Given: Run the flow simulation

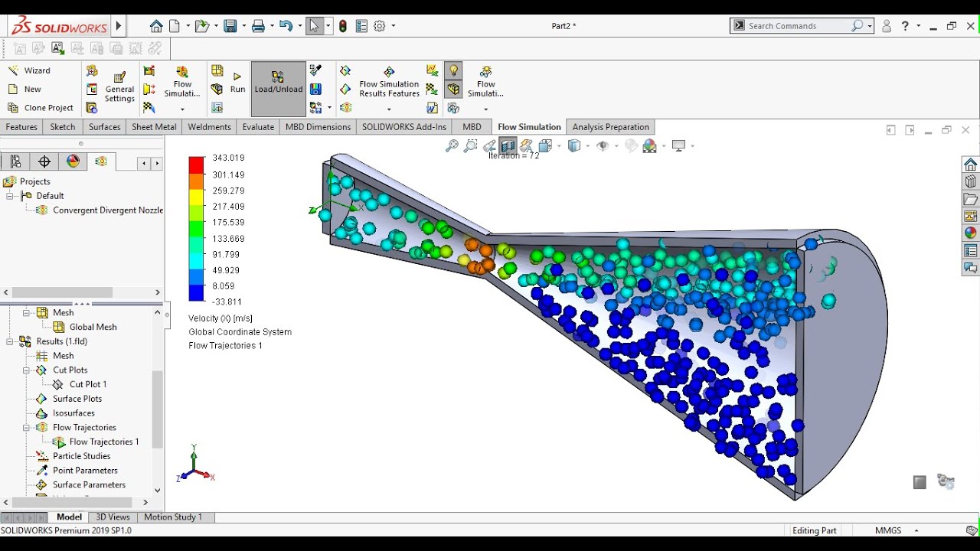Looking at the screenshot, I should pos(237,83).
